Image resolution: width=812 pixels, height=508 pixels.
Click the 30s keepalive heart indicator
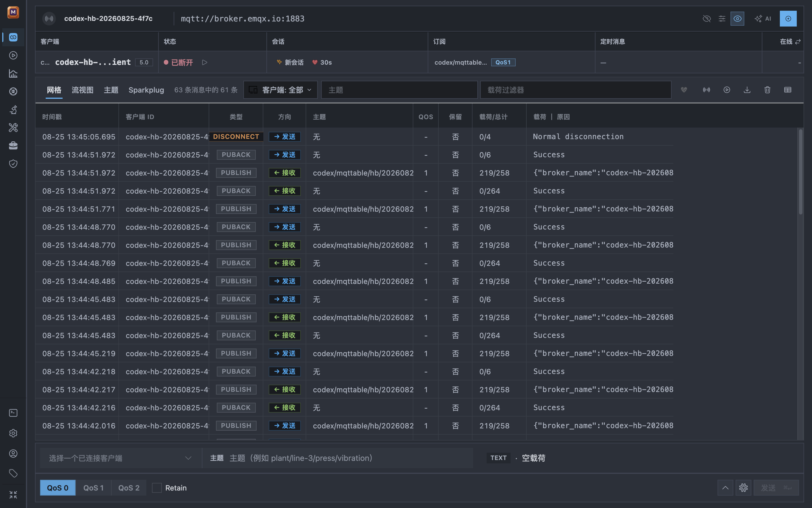[x=322, y=62]
